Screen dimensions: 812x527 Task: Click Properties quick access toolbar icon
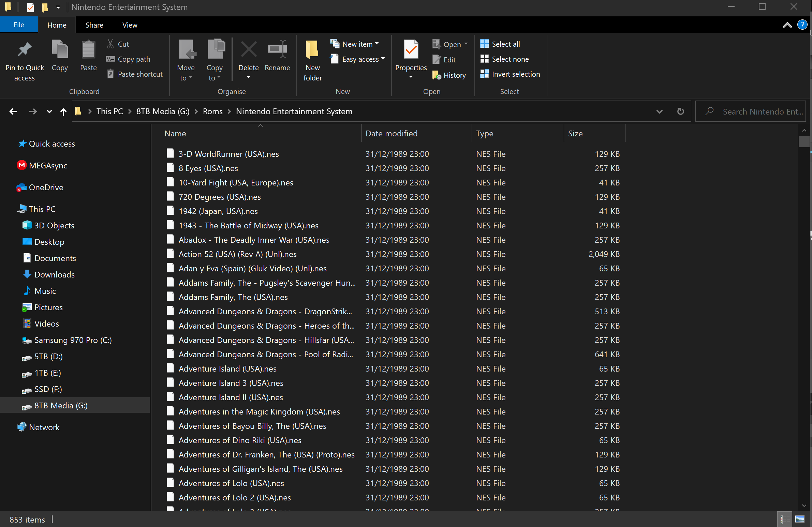30,7
